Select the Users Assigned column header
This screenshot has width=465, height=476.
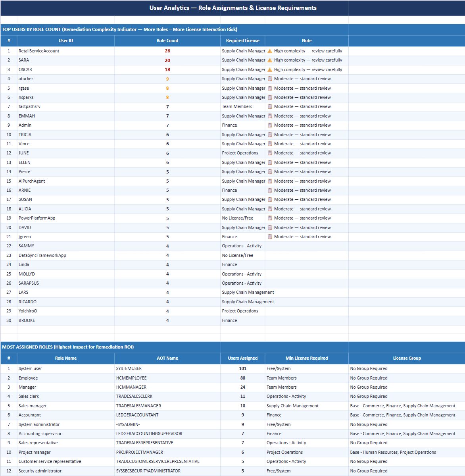point(242,358)
